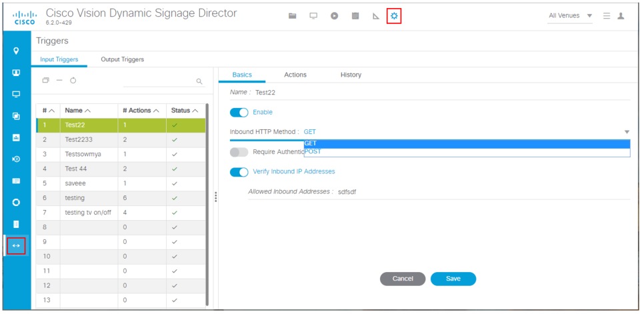
Task: Select the overlapping squares sidebar icon
Action: (x=17, y=116)
